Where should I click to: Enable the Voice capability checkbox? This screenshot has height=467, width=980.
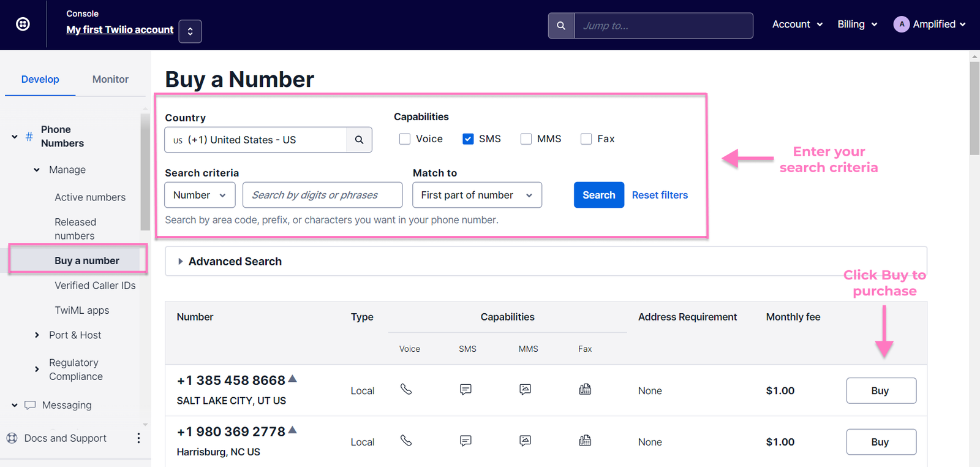405,139
